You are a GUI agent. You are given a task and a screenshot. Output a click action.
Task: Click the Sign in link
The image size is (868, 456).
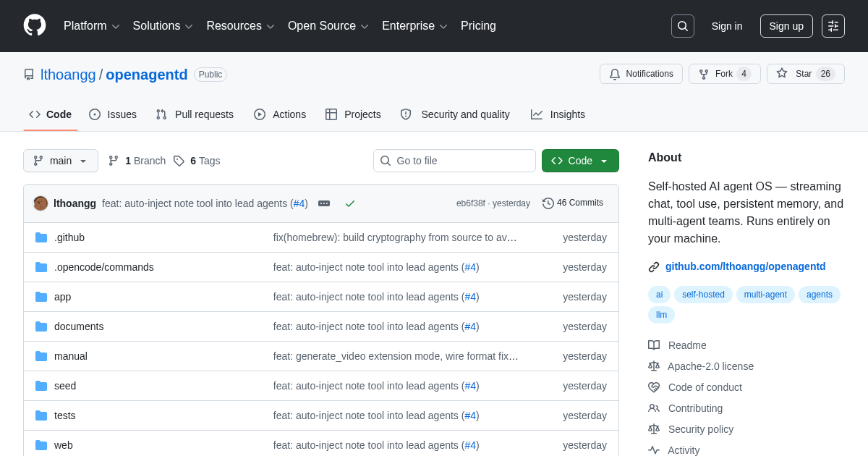click(727, 26)
